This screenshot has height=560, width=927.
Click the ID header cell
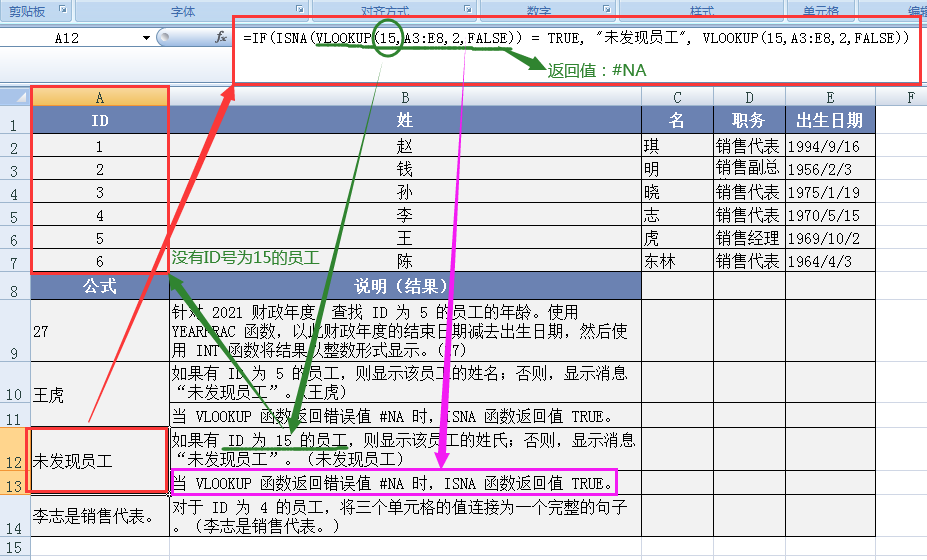click(99, 121)
